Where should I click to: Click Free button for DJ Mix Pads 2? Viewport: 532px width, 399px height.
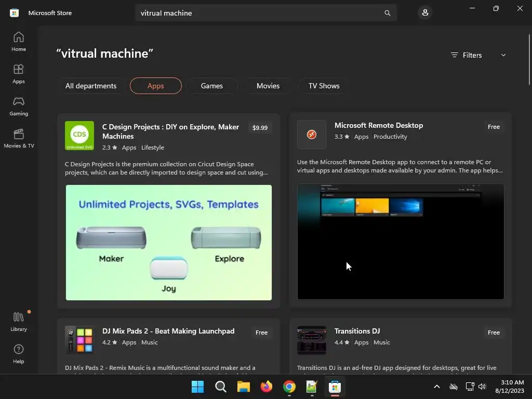click(x=261, y=332)
